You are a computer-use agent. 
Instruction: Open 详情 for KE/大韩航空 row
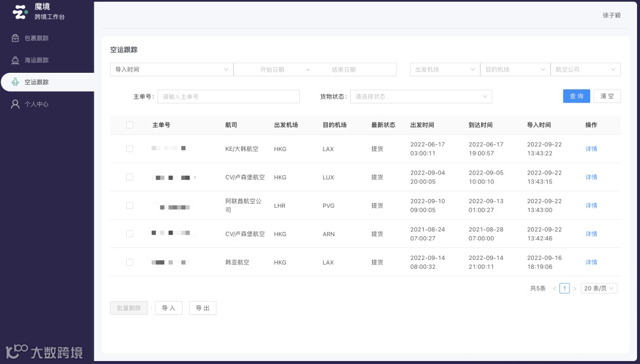coord(591,149)
